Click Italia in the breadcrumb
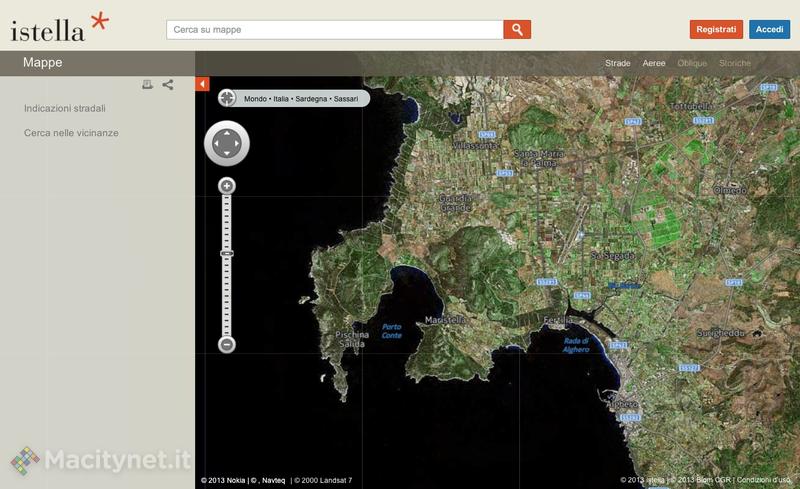Image resolution: width=800 pixels, height=489 pixels. pos(281,99)
